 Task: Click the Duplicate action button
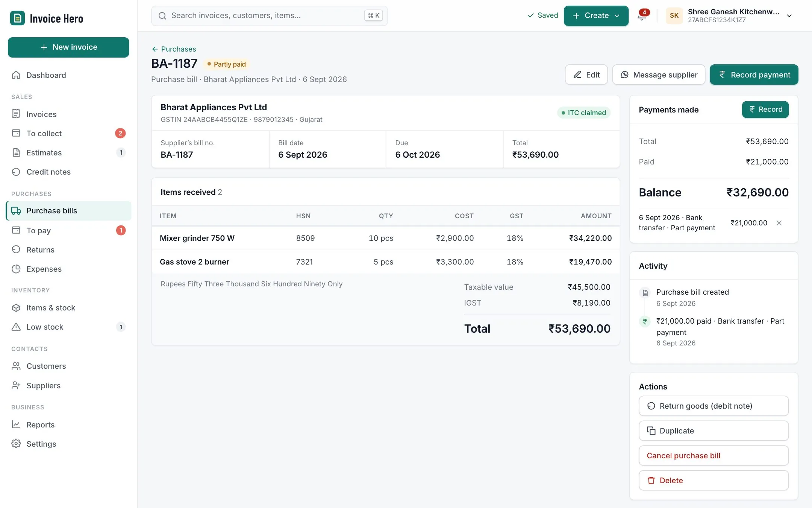[714, 430]
